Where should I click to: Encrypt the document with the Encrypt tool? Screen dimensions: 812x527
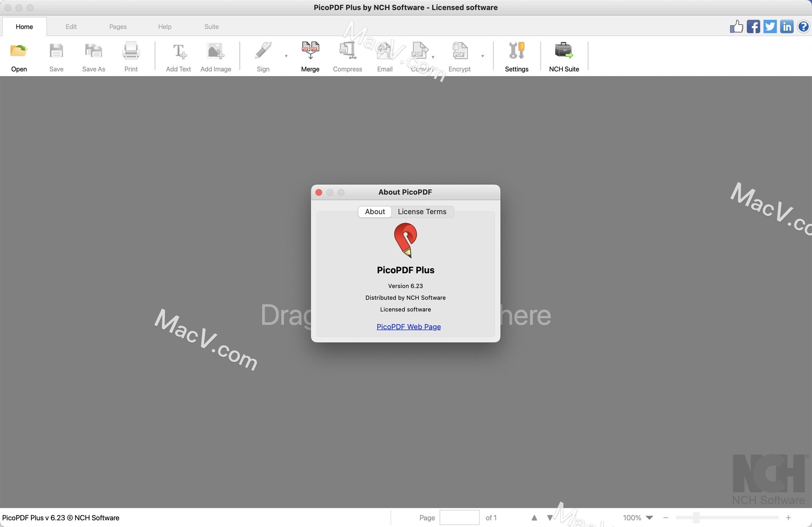[x=459, y=56]
